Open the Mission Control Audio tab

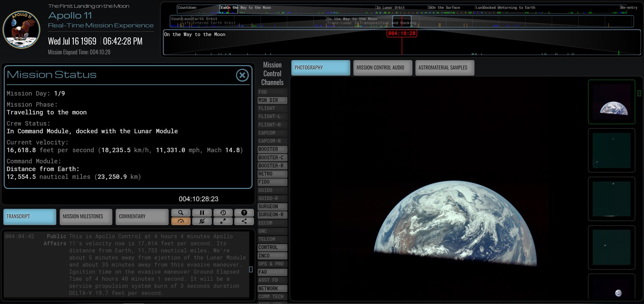(383, 67)
